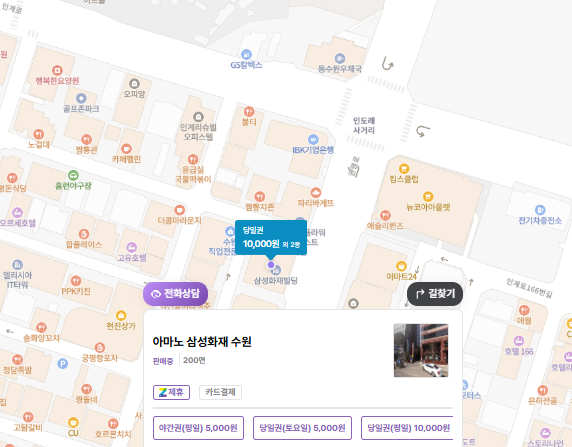The image size is (572, 447).
Task: Click the 파리바게뜨 bakery icon
Action: (316, 192)
